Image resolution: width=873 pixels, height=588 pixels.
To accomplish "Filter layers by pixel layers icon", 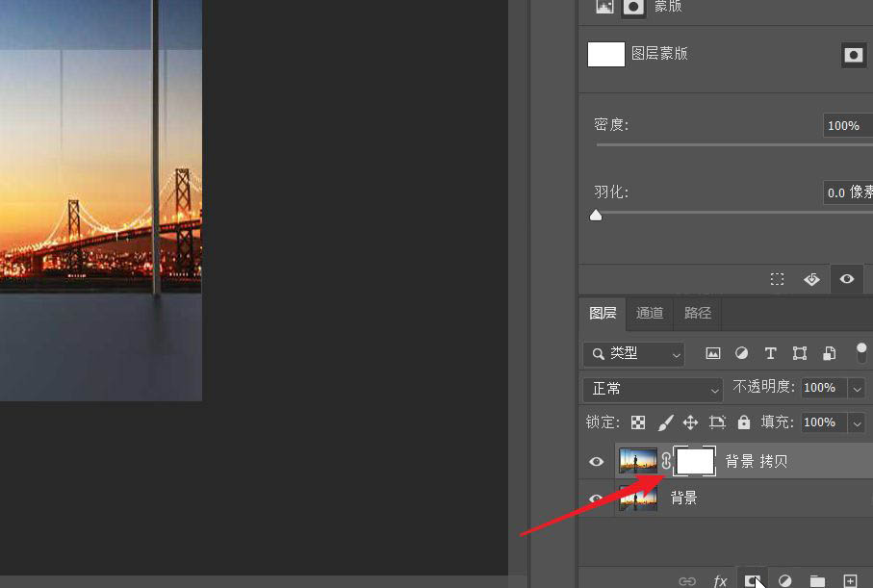I will tap(712, 353).
